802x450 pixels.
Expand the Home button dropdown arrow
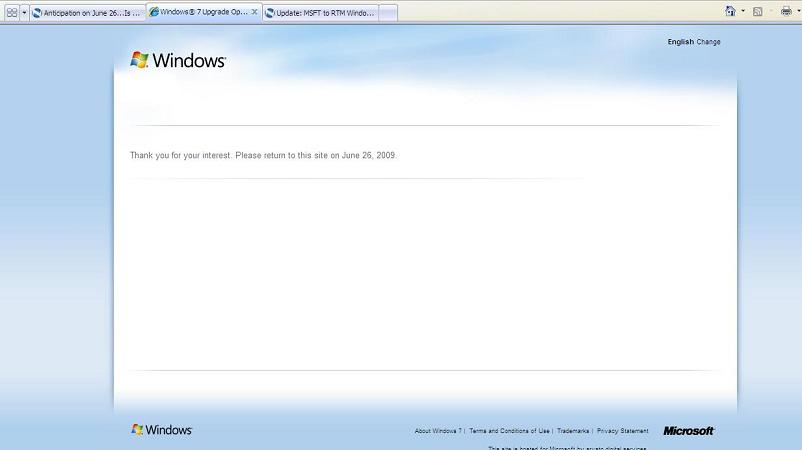point(742,11)
